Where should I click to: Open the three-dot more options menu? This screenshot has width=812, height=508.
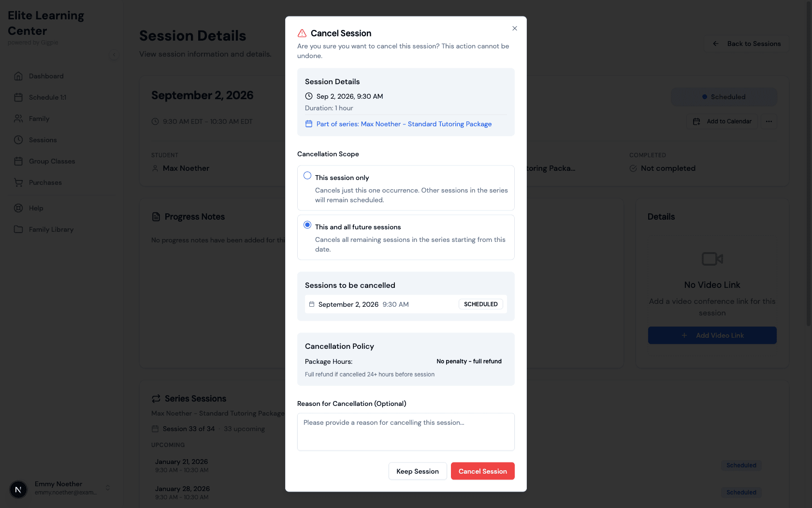pyautogui.click(x=769, y=121)
